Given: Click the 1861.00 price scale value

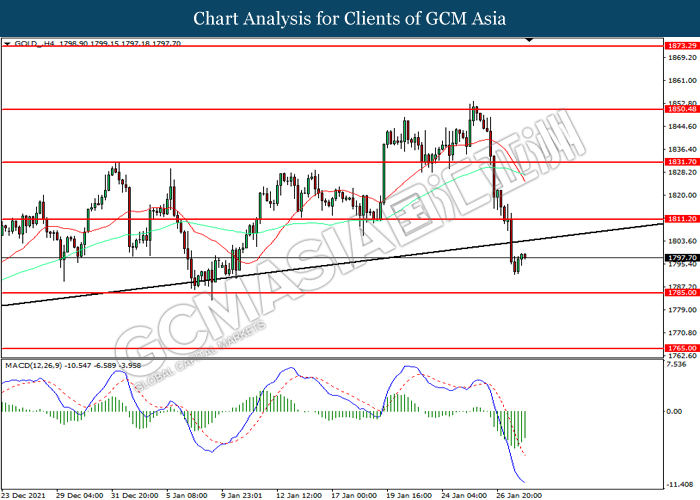Looking at the screenshot, I should pyautogui.click(x=682, y=80).
